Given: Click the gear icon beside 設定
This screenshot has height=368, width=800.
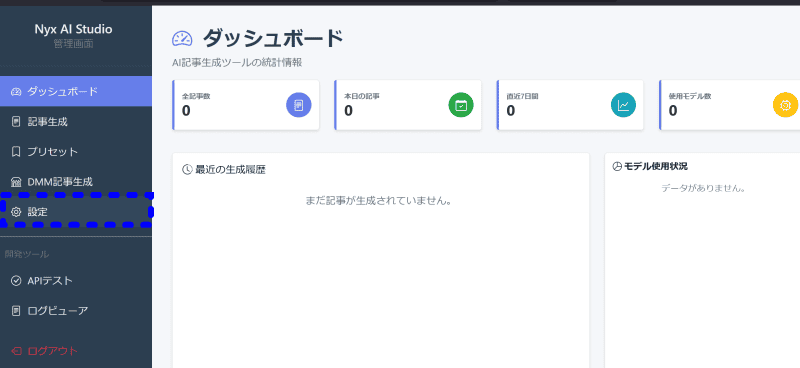Looking at the screenshot, I should pyautogui.click(x=16, y=212).
